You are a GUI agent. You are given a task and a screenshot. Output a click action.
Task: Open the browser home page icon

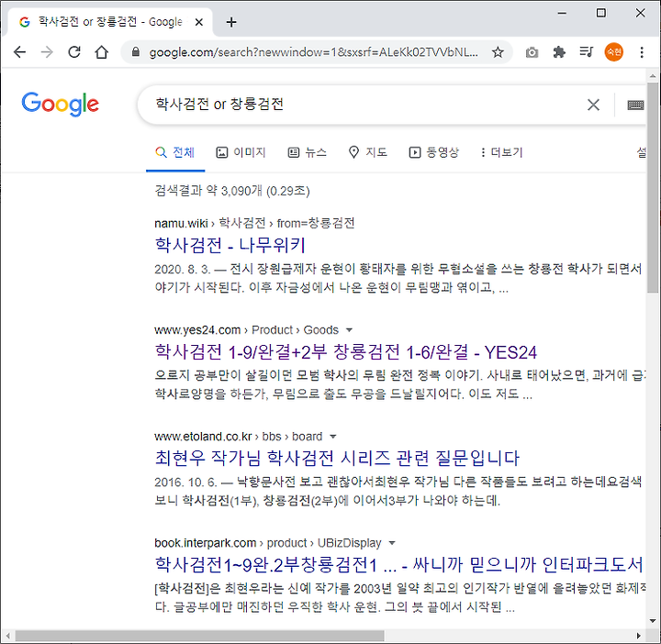102,52
